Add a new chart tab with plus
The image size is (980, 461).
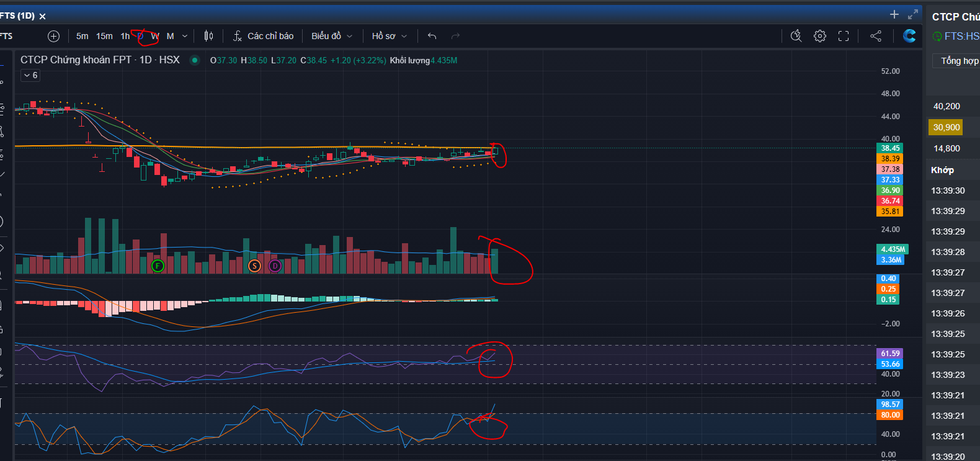click(894, 14)
